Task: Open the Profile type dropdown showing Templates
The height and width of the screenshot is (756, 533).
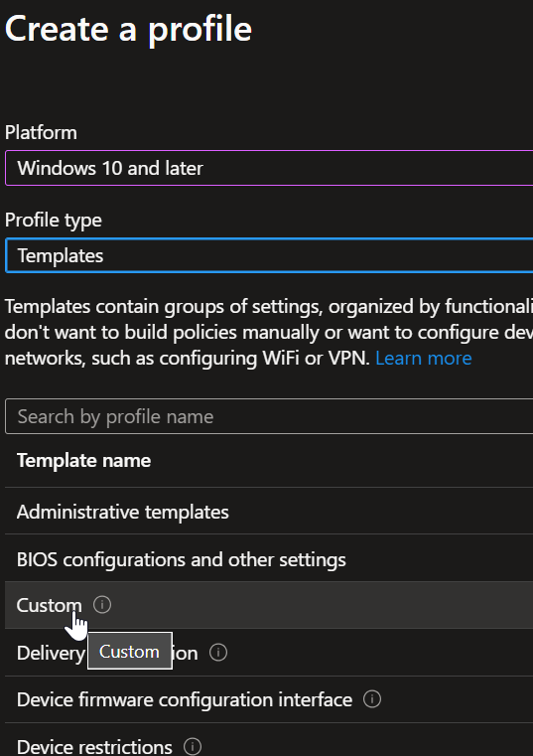Action: (269, 255)
